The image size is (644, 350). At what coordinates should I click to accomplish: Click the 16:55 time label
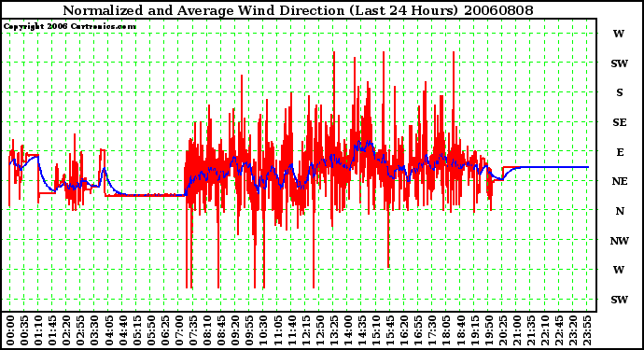pyautogui.click(x=418, y=330)
